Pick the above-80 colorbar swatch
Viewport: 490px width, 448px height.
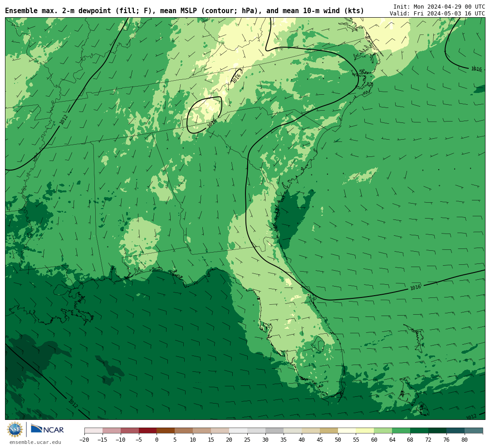pos(474,431)
